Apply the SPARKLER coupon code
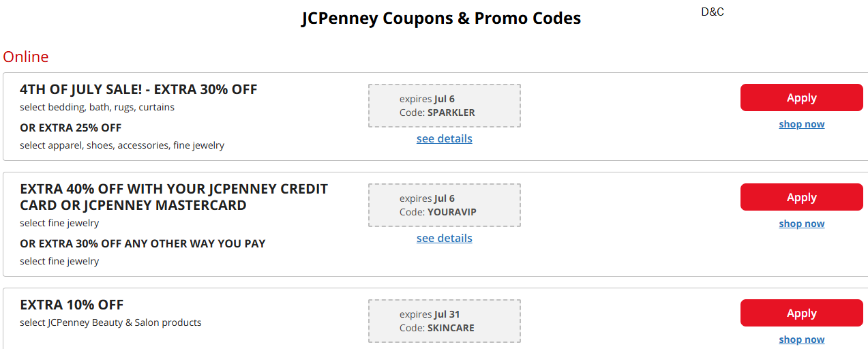The height and width of the screenshot is (349, 868). tap(801, 97)
